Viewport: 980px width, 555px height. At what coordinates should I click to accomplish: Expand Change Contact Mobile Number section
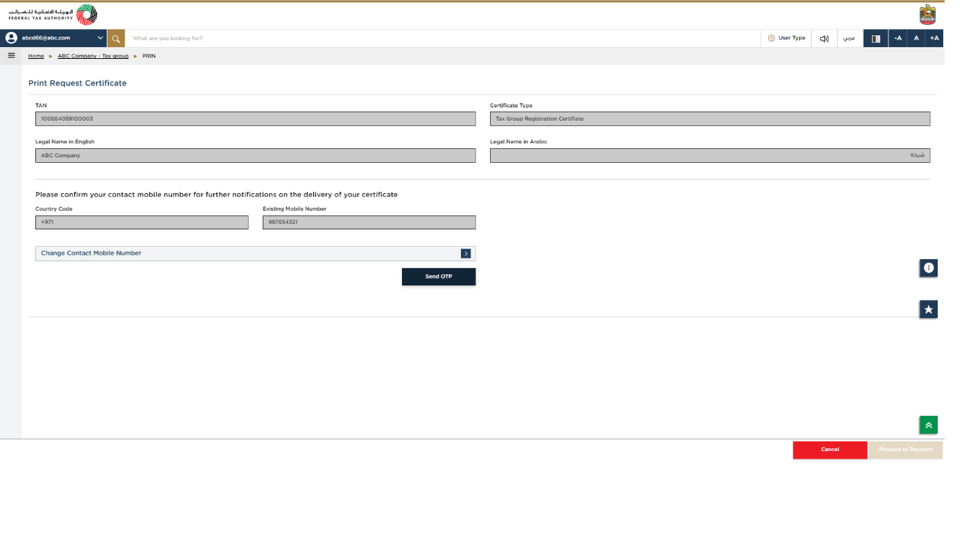tap(255, 254)
